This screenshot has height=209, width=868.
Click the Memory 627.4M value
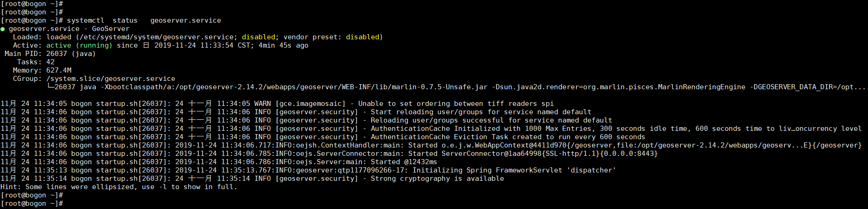click(59, 70)
